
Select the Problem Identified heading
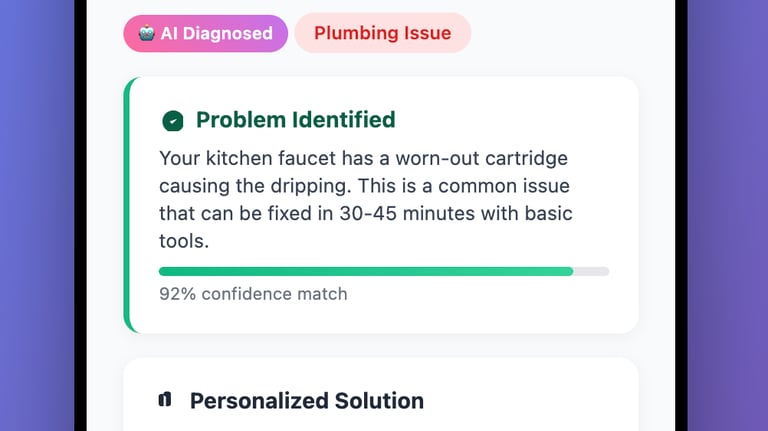click(x=295, y=120)
